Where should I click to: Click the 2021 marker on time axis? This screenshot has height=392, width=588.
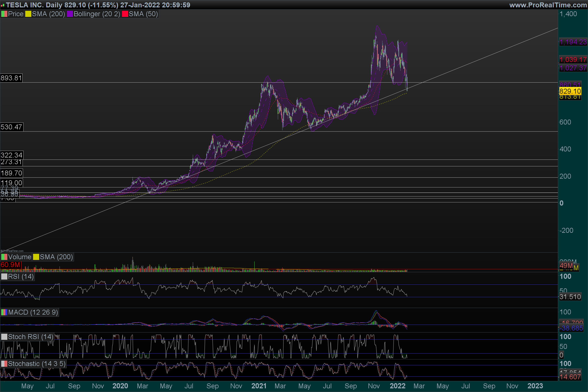tap(259, 386)
